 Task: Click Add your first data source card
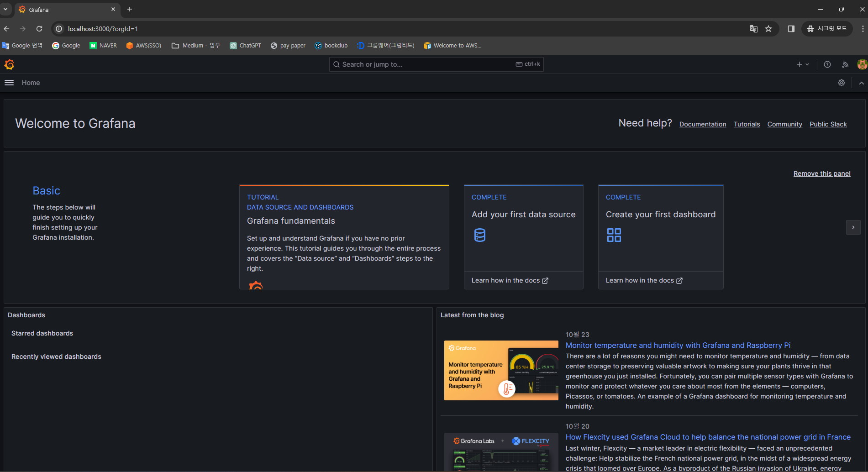point(523,228)
